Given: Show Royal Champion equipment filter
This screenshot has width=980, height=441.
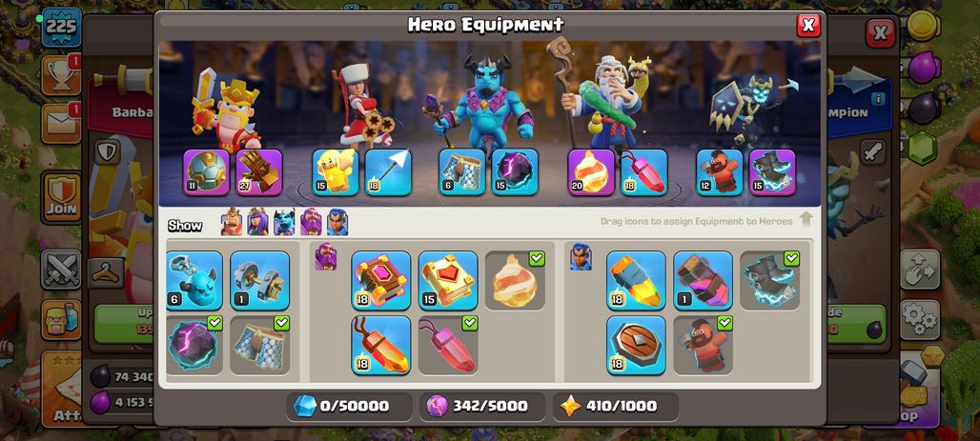Looking at the screenshot, I should tap(337, 222).
